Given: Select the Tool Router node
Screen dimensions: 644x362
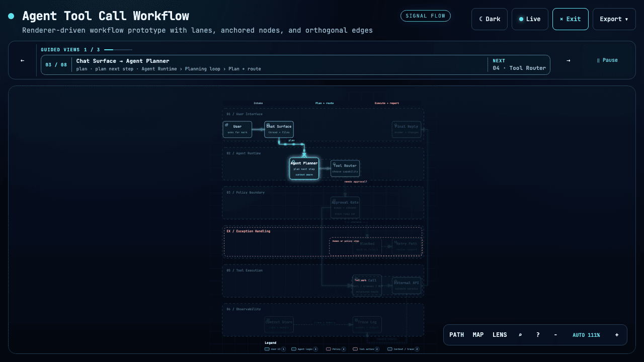Looking at the screenshot, I should [x=345, y=168].
